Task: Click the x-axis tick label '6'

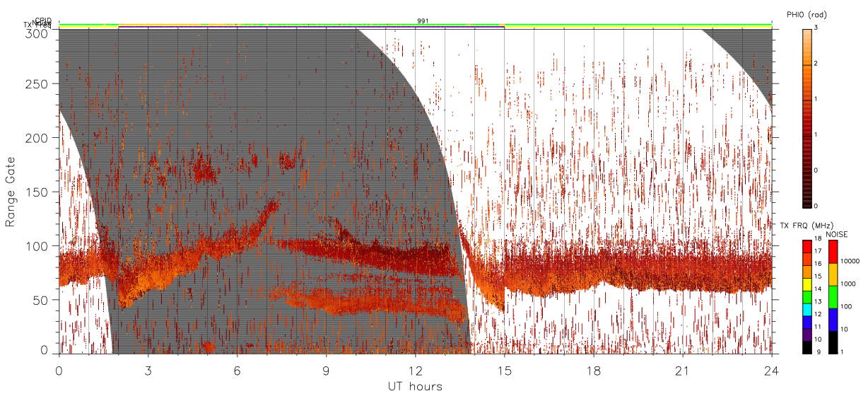Action: tap(237, 370)
